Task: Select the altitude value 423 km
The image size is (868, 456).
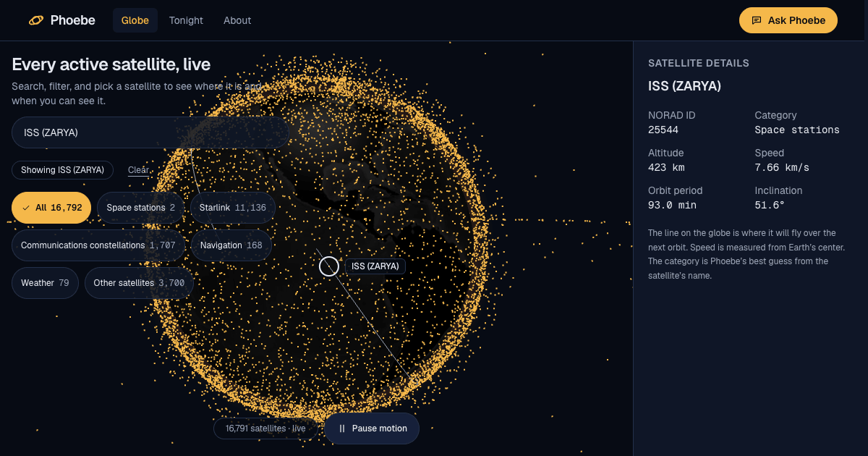Action: 666,168
